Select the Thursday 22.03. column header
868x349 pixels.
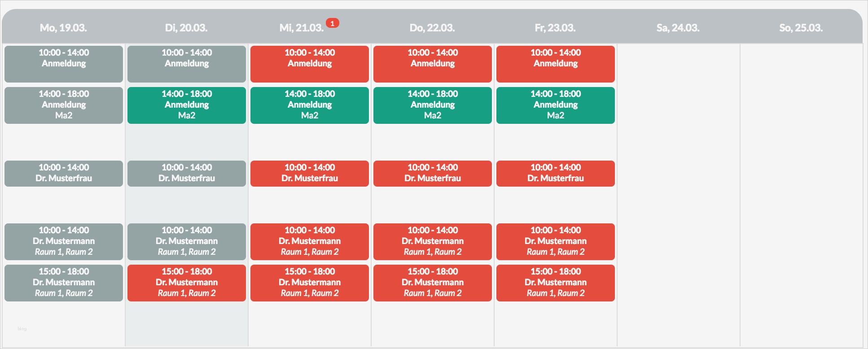click(432, 28)
